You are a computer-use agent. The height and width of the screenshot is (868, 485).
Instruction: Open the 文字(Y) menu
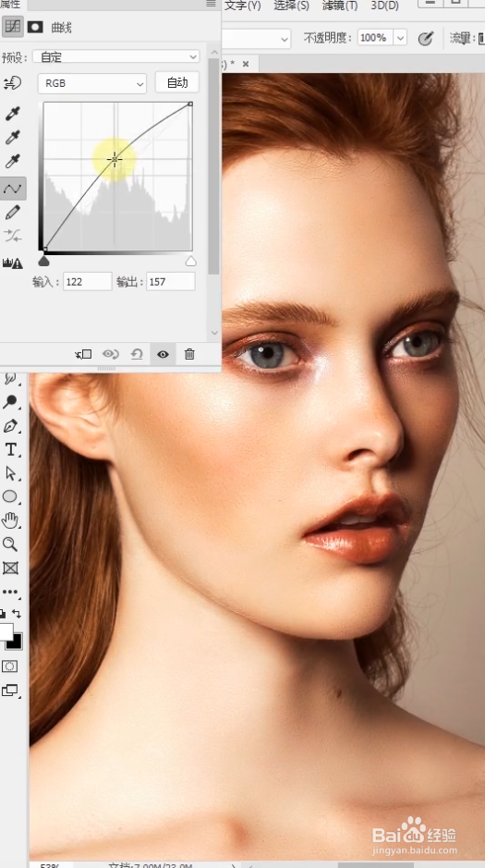coord(243,6)
